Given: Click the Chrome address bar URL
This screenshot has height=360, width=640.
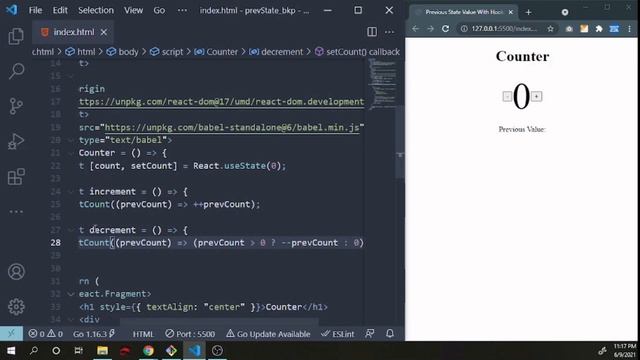Looking at the screenshot, I should tap(504, 29).
